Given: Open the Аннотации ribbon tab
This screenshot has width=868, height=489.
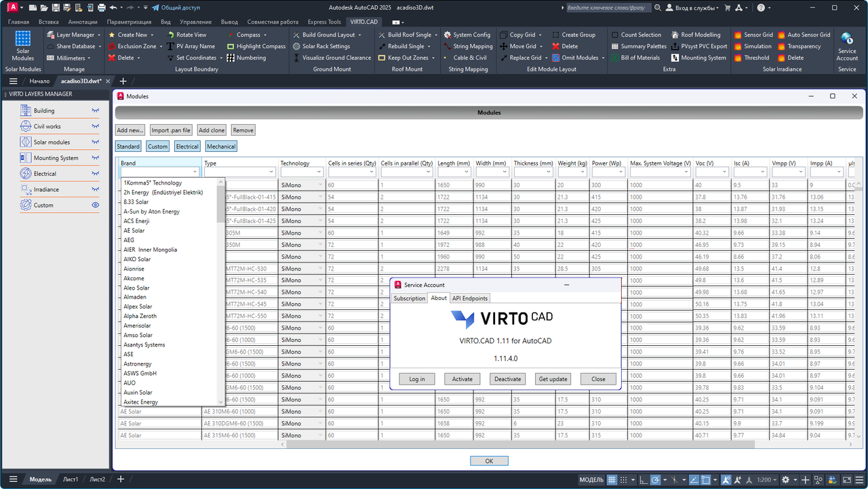Looking at the screenshot, I should (83, 22).
